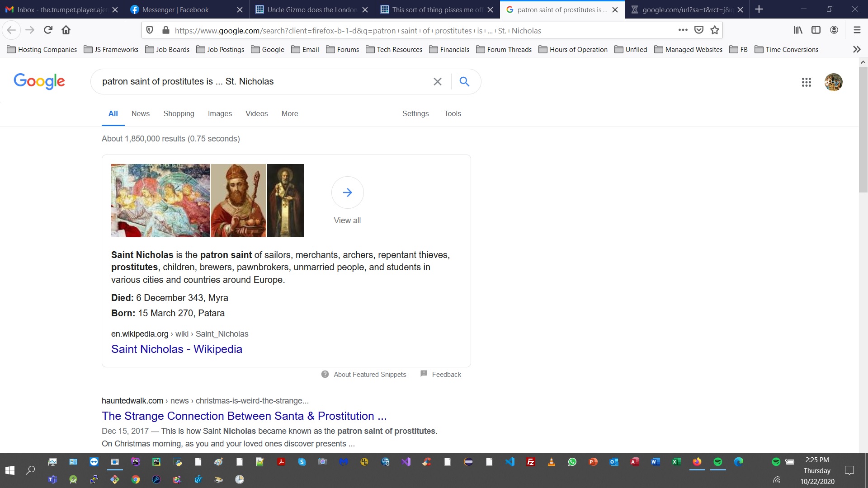Open Spotify from the taskbar

click(718, 462)
